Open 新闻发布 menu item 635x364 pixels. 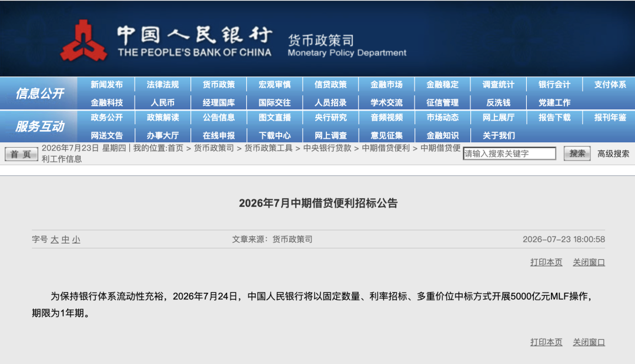click(x=106, y=85)
